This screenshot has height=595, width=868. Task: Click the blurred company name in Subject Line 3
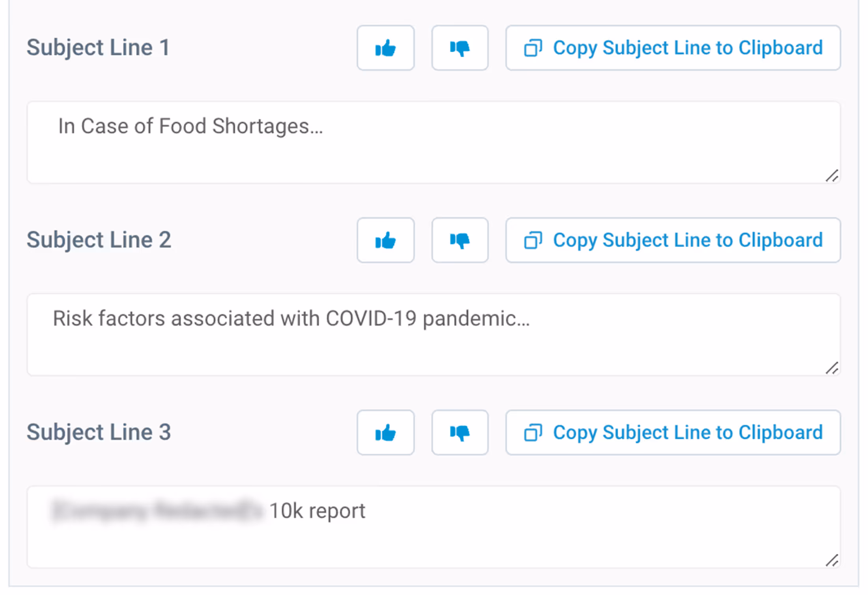156,510
